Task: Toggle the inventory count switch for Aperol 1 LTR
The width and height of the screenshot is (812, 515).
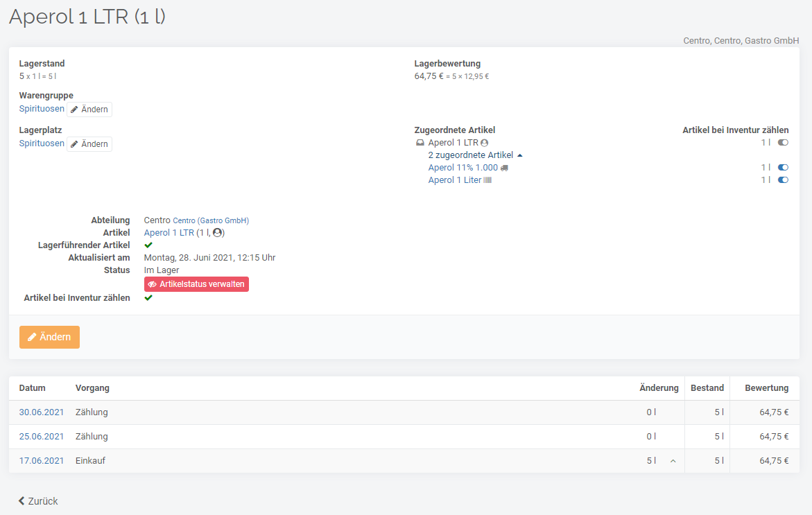Action: (783, 143)
